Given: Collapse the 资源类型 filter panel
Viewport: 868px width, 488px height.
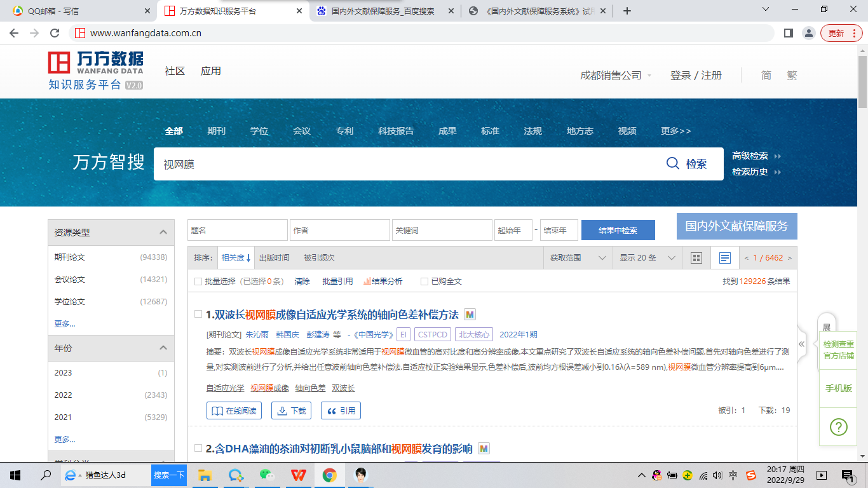Looking at the screenshot, I should point(163,233).
